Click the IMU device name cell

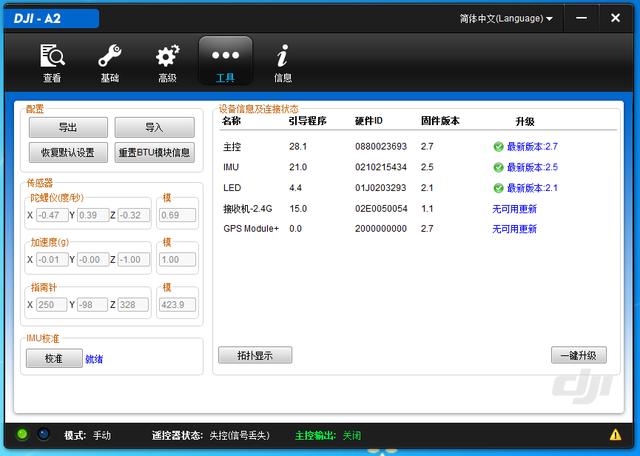(231, 167)
